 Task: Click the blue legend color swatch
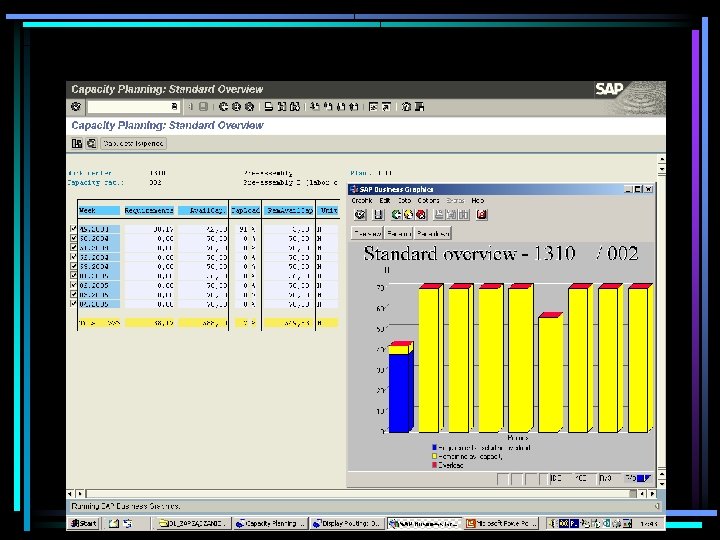pos(435,447)
